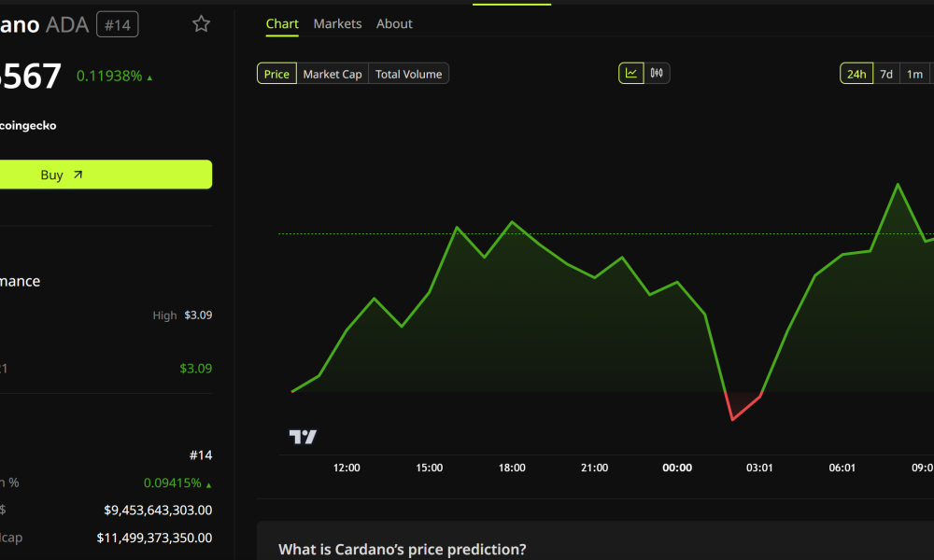Set chart range to 7d
The width and height of the screenshot is (934, 560).
[886, 74]
